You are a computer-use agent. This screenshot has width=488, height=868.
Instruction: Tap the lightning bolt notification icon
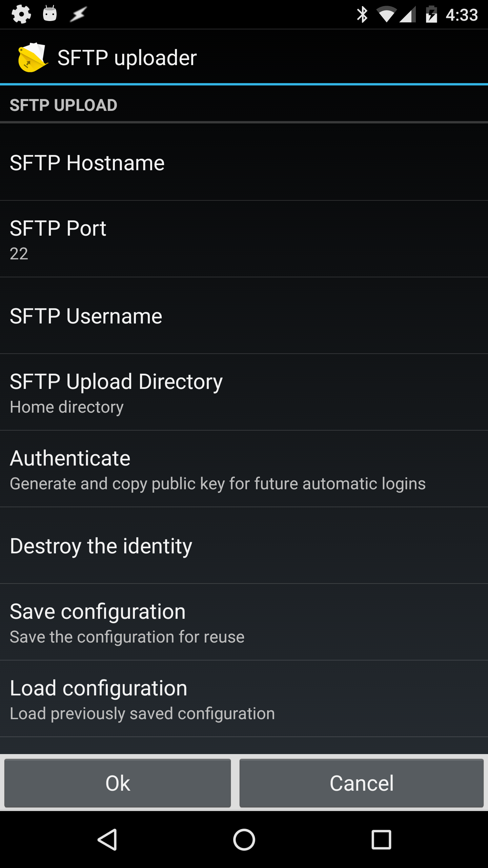click(x=78, y=14)
